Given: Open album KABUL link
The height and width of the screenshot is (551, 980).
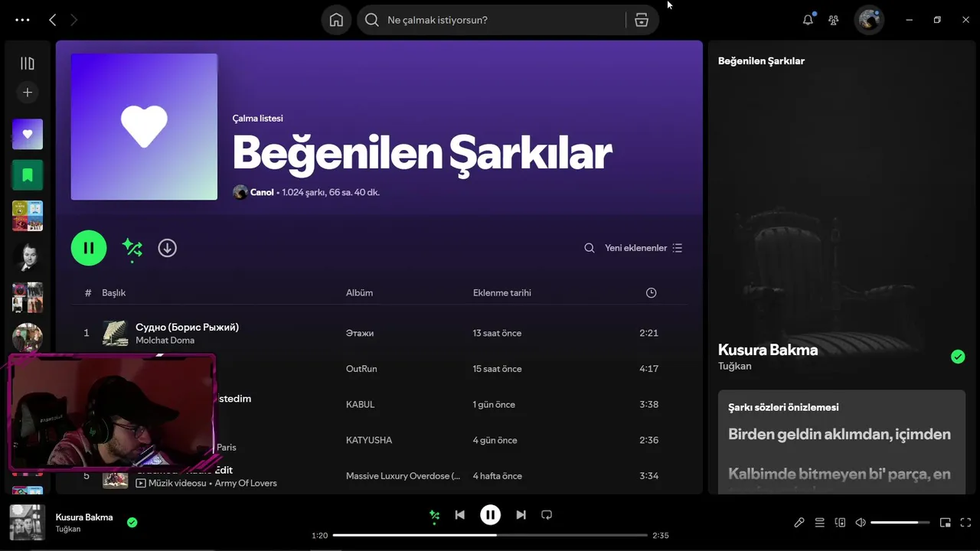Looking at the screenshot, I should [360, 404].
